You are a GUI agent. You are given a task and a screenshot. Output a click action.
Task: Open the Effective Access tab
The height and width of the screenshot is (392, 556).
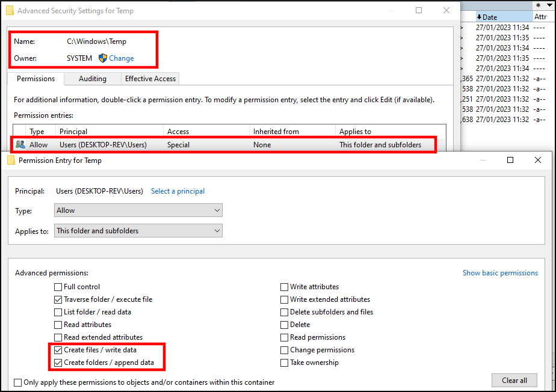coord(150,78)
